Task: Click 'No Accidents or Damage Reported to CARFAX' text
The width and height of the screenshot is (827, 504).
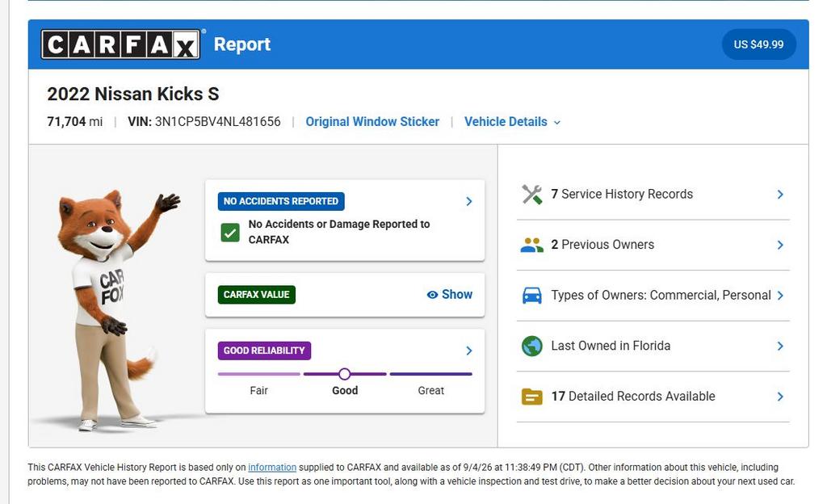Action: (339, 232)
